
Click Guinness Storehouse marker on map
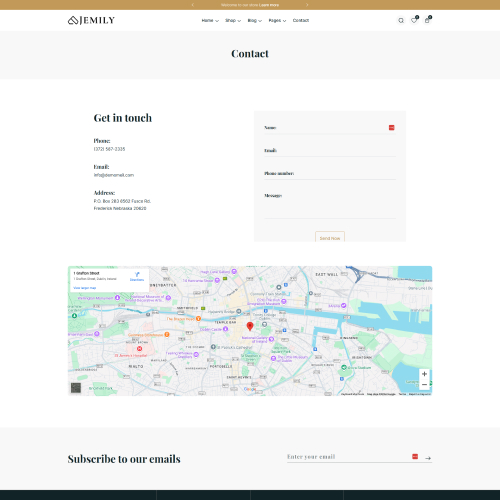[x=167, y=334]
